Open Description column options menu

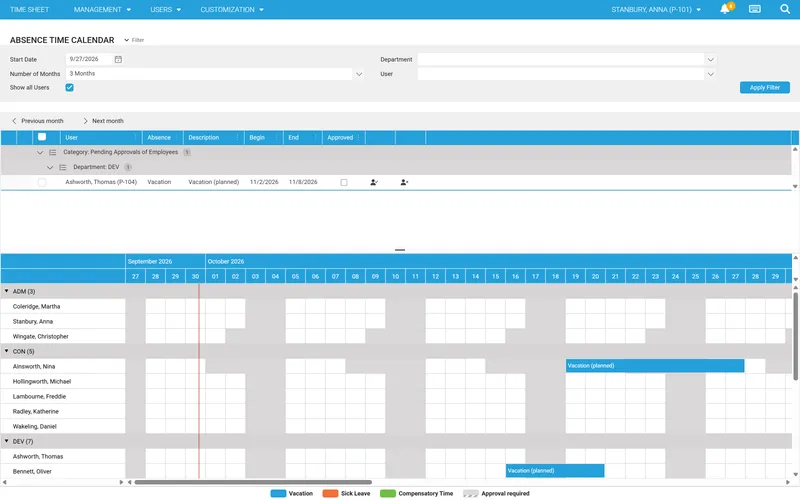tap(237, 137)
